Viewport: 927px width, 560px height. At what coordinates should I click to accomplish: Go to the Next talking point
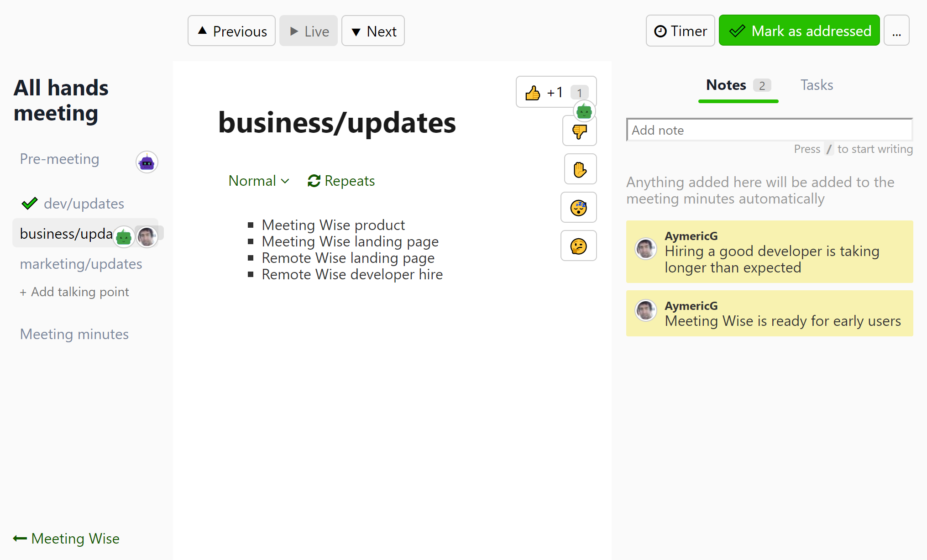coord(373,31)
